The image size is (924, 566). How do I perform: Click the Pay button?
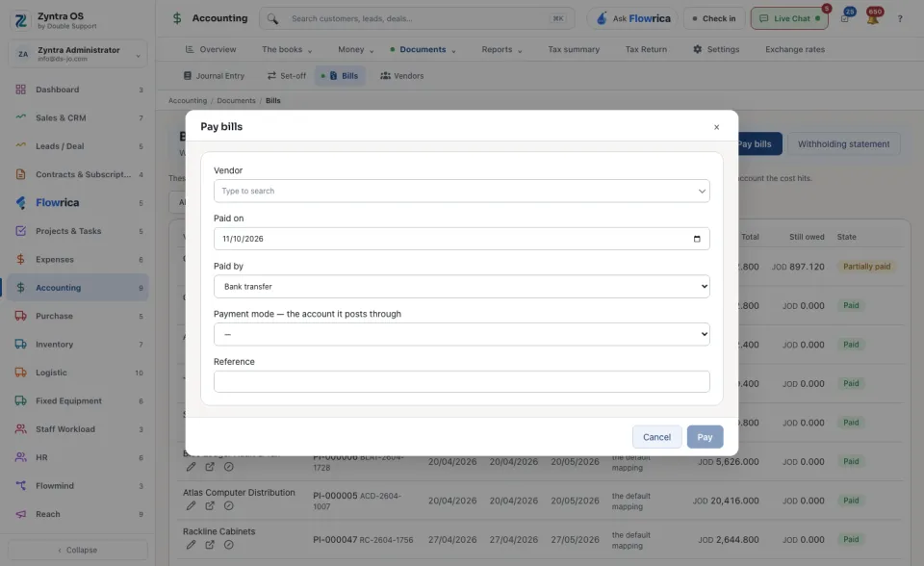tap(705, 437)
